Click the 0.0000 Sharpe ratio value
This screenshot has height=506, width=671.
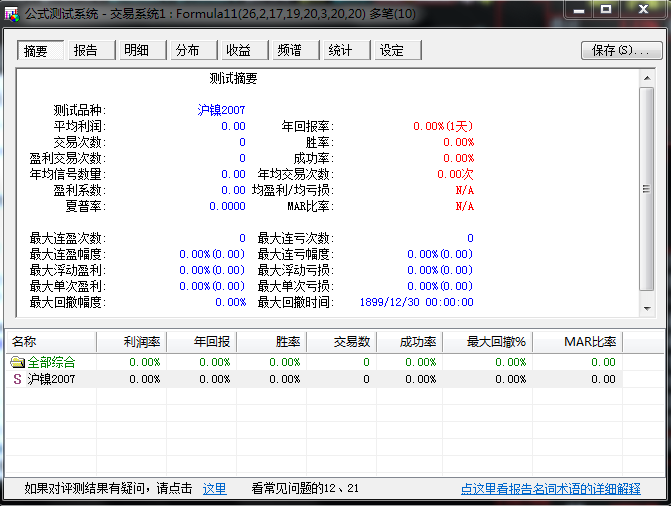tap(227, 206)
